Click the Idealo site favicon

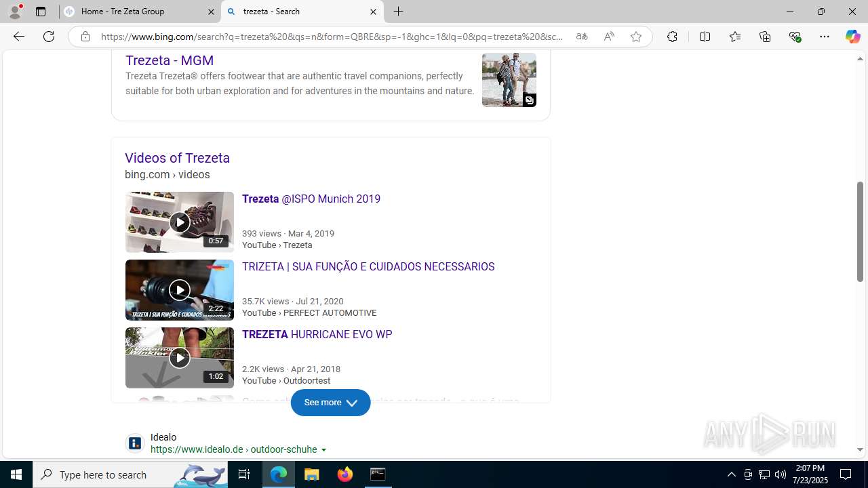tap(135, 443)
